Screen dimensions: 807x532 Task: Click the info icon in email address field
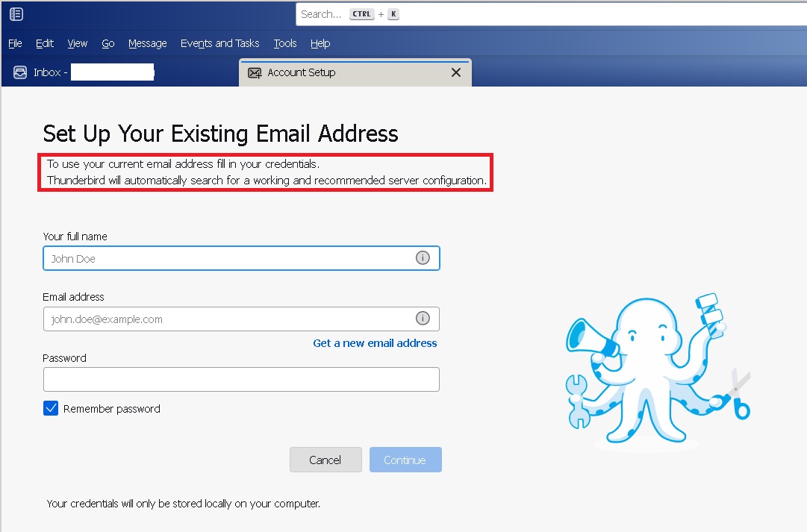tap(423, 319)
